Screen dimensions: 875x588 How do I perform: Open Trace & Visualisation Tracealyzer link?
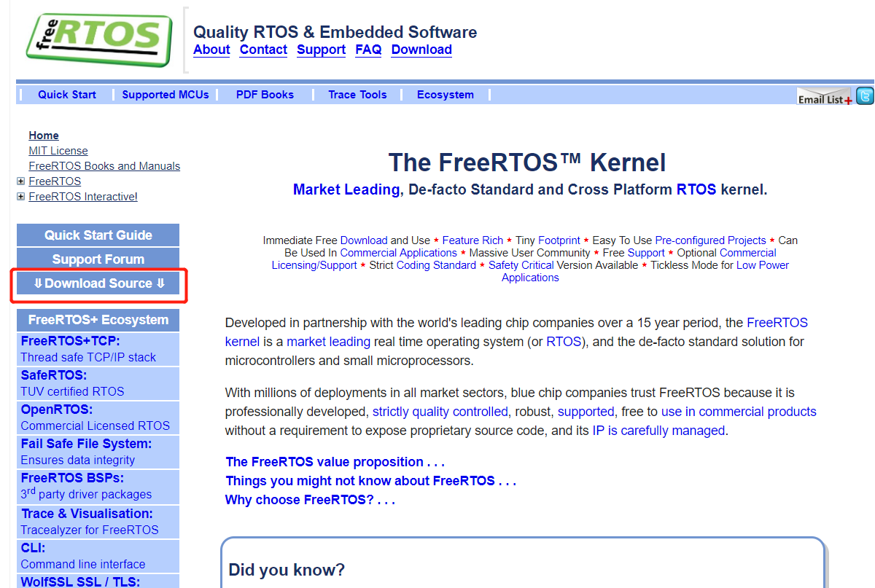[x=98, y=522]
